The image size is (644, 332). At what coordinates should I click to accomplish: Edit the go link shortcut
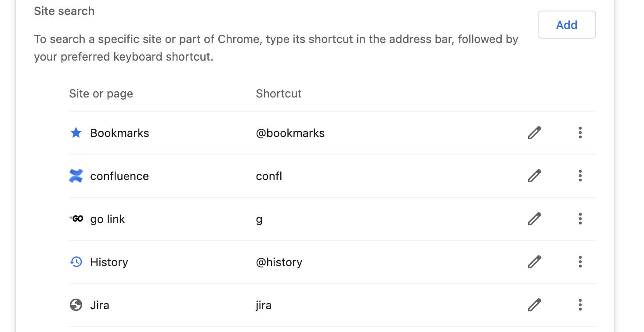pyautogui.click(x=534, y=219)
